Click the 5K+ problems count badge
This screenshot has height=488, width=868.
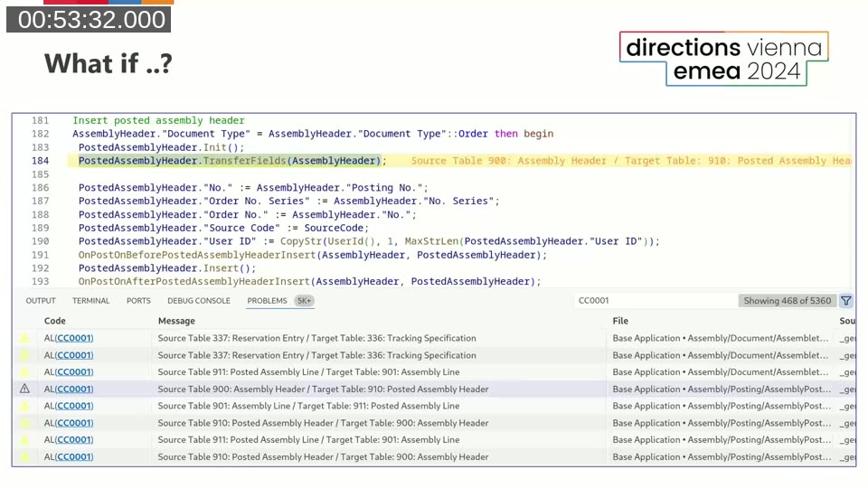[x=304, y=300]
